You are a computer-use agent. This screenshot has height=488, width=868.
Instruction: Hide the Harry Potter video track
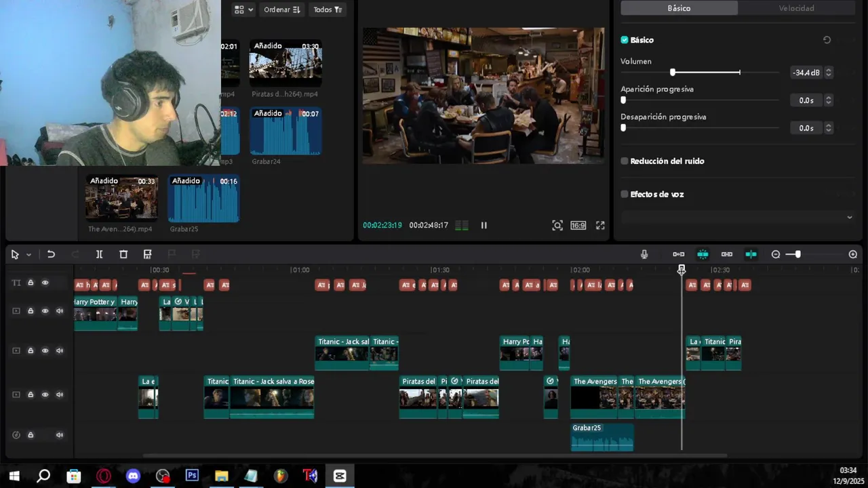tap(45, 311)
